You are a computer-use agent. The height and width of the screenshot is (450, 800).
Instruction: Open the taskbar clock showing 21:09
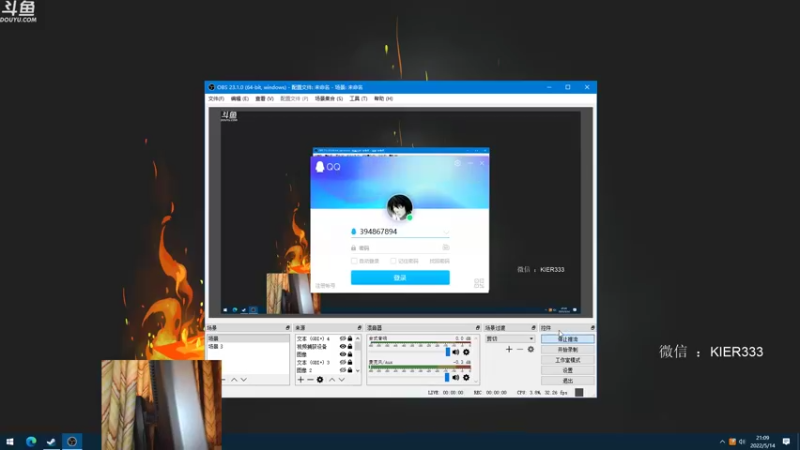click(x=762, y=441)
